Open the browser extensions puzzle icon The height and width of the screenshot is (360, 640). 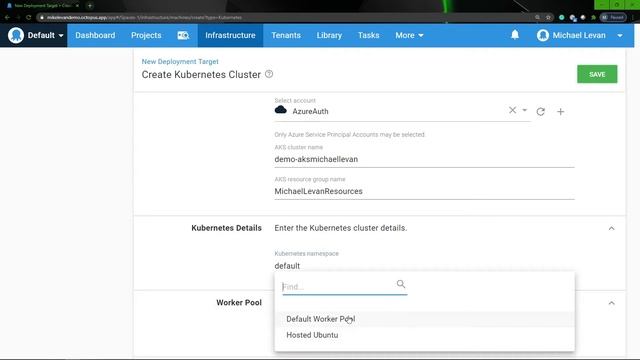(593, 18)
